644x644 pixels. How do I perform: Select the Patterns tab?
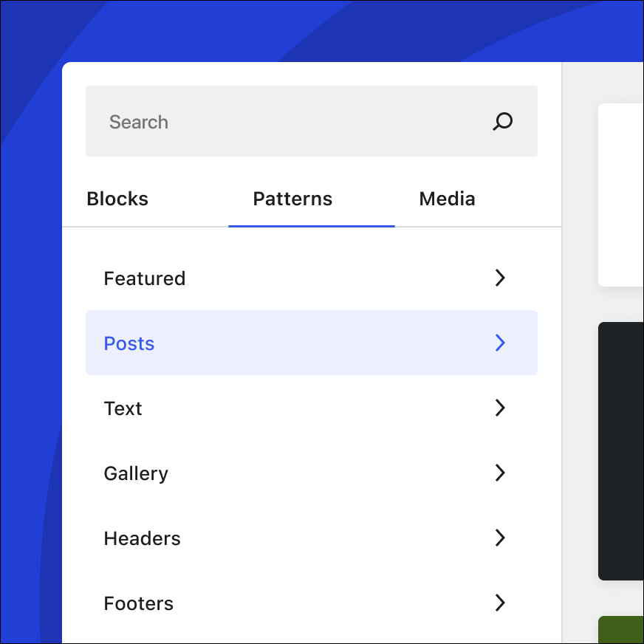coord(292,199)
